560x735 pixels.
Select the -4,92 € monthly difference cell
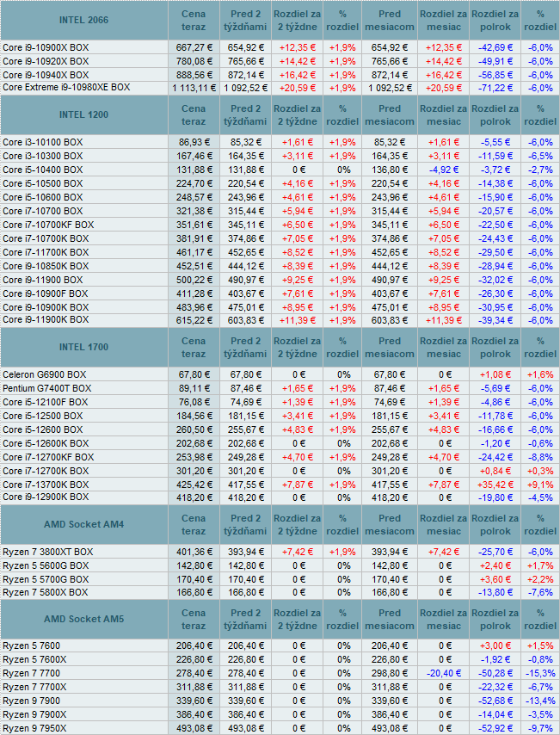tap(443, 170)
